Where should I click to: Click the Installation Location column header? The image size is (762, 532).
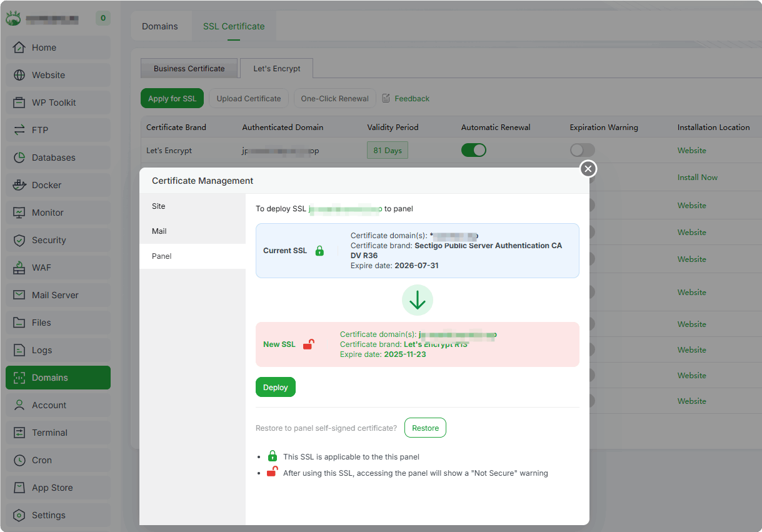[714, 127]
